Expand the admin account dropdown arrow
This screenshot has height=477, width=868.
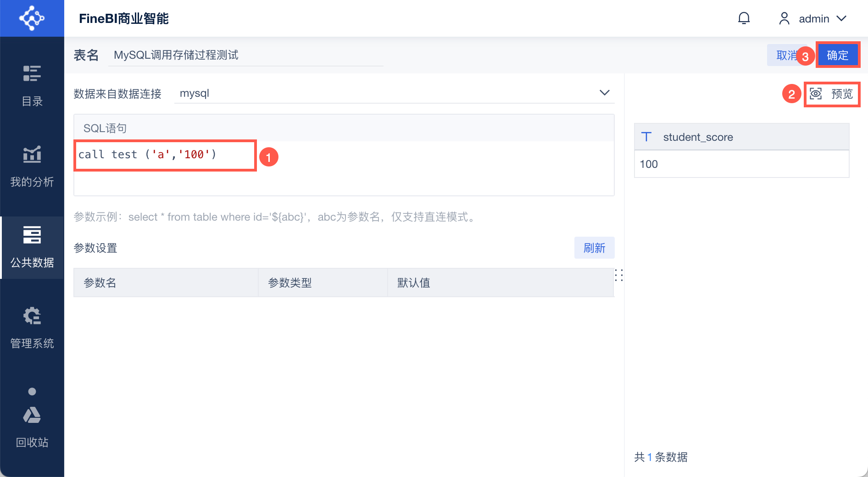(x=841, y=18)
